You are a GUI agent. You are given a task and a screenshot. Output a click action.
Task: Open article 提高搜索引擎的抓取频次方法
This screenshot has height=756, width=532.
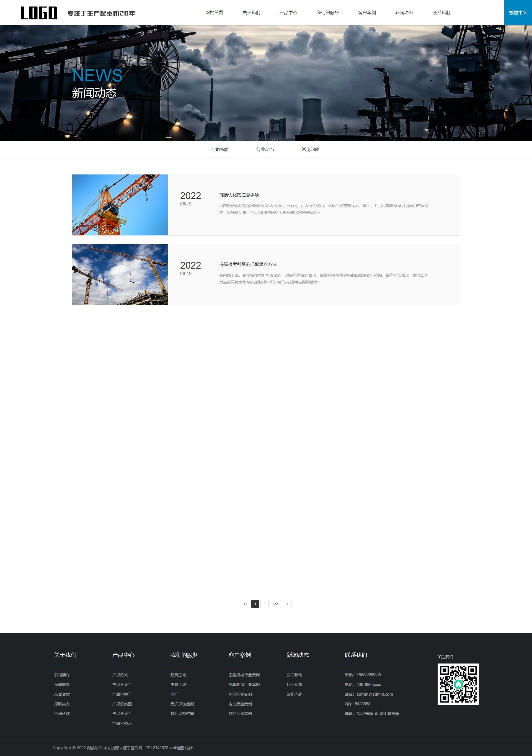(x=248, y=264)
